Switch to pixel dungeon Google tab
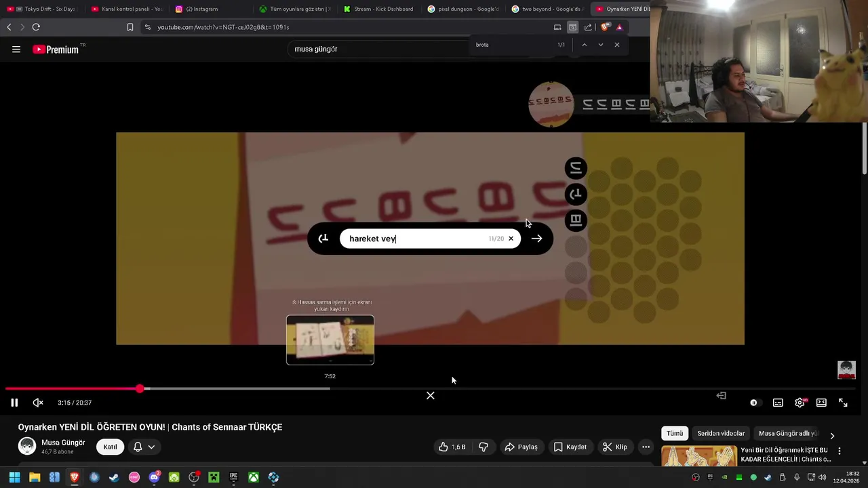This screenshot has height=488, width=868. (462, 9)
